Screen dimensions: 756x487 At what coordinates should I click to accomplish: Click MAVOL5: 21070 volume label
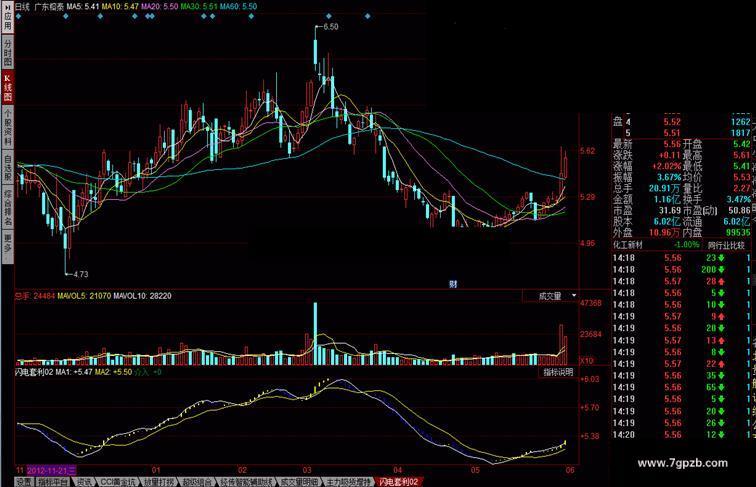[x=84, y=296]
